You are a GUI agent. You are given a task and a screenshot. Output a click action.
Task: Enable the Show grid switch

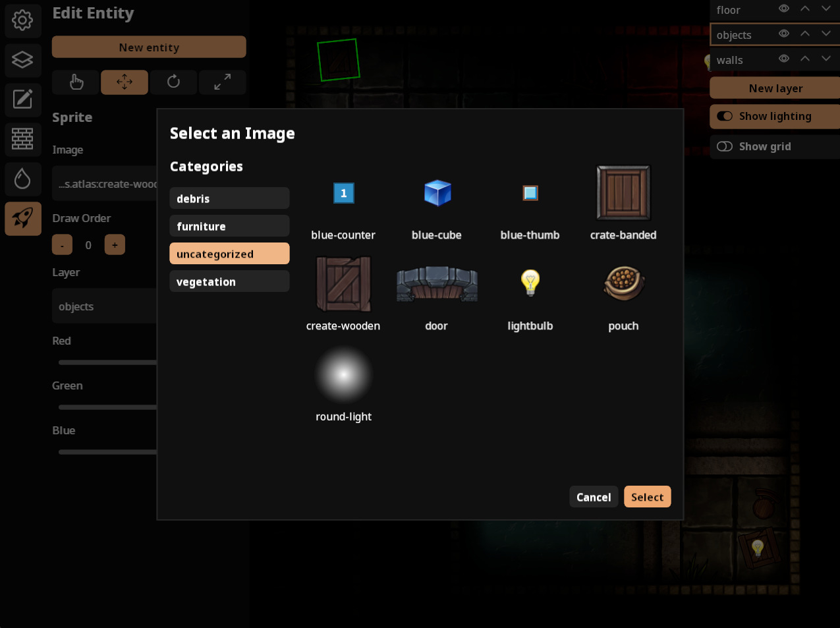coord(725,146)
